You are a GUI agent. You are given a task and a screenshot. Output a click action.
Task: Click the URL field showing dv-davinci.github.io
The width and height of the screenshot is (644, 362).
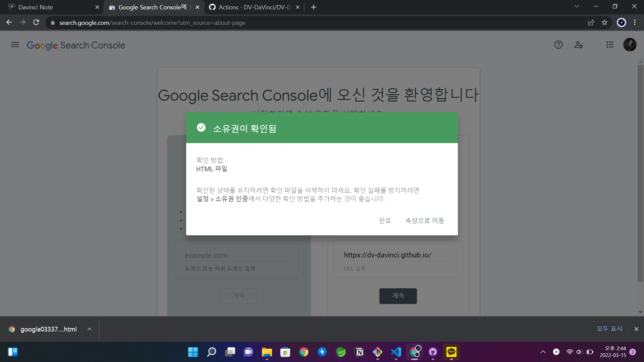pos(387,255)
